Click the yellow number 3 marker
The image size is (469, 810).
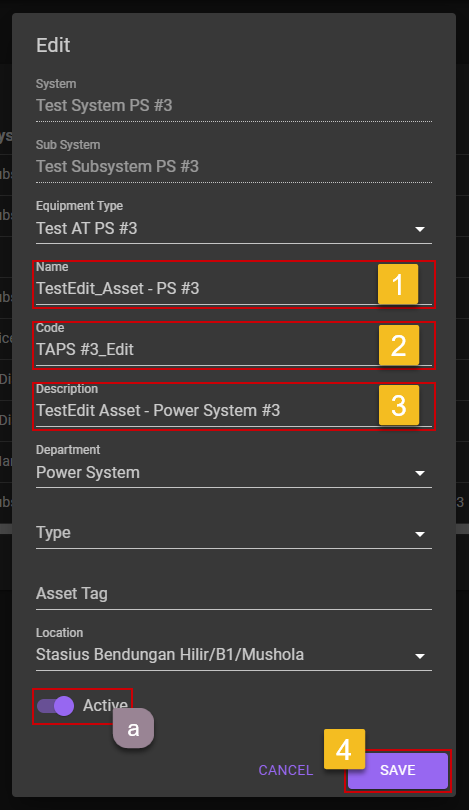[399, 406]
